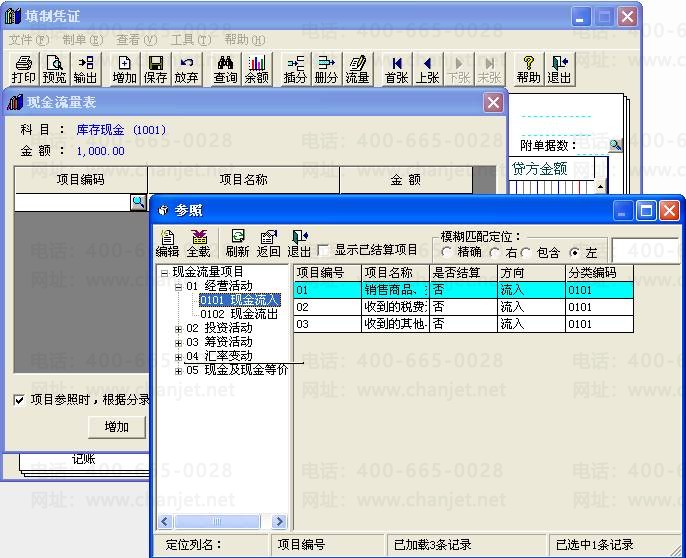This screenshot has height=558, width=686.
Task: Show 余额 balance chart icon
Action: tap(256, 69)
